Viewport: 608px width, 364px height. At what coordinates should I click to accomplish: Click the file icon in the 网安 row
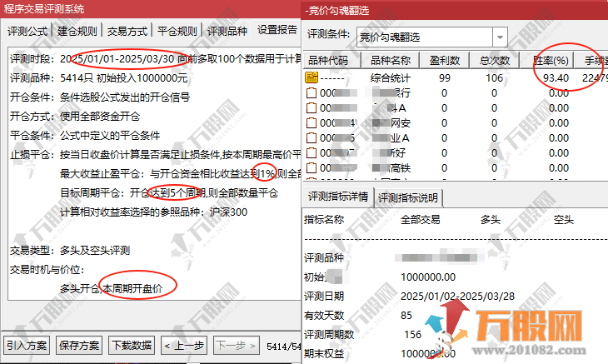tap(311, 123)
